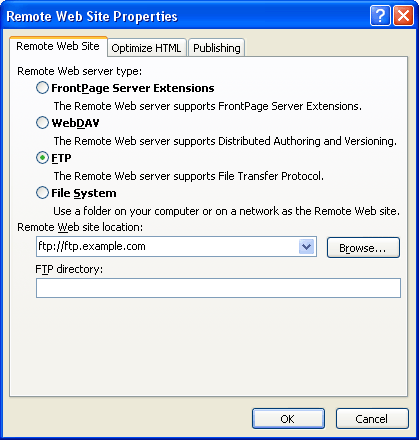The image size is (419, 440).
Task: Click the dialog title bar text
Action: point(92,16)
